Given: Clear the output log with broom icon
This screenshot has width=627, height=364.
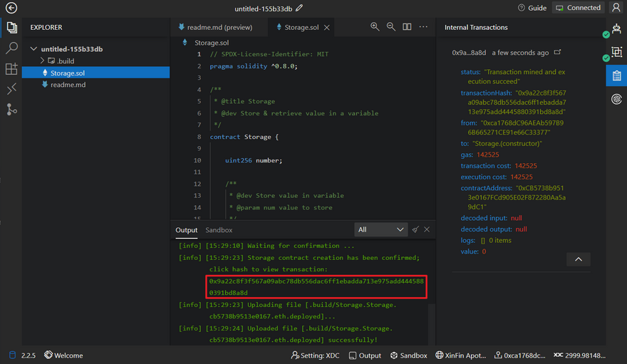Looking at the screenshot, I should coord(415,229).
